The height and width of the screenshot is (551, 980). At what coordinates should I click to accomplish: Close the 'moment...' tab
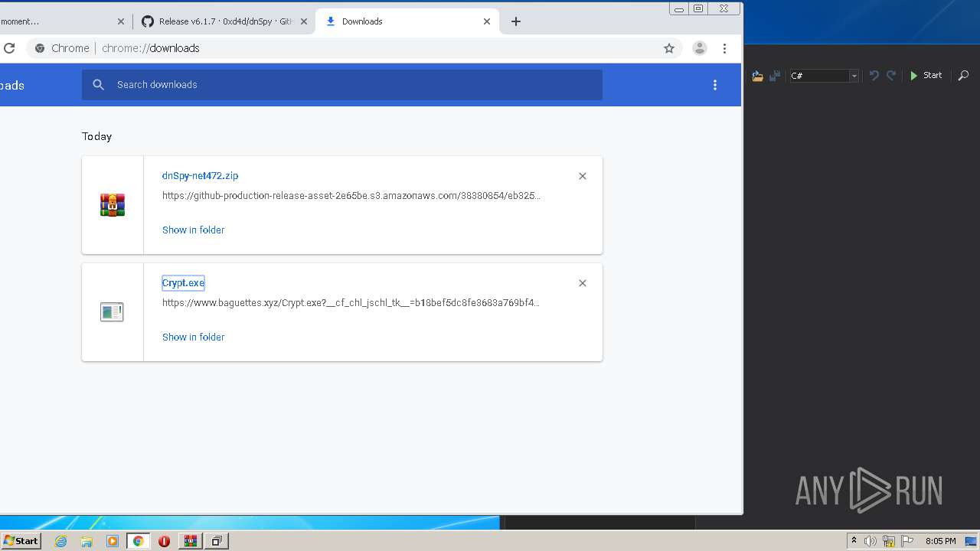120,21
